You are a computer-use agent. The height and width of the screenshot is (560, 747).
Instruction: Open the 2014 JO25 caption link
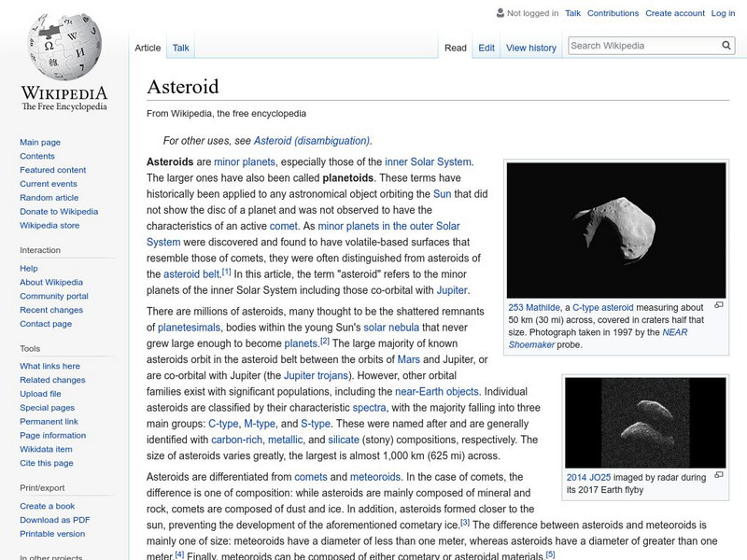[588, 477]
